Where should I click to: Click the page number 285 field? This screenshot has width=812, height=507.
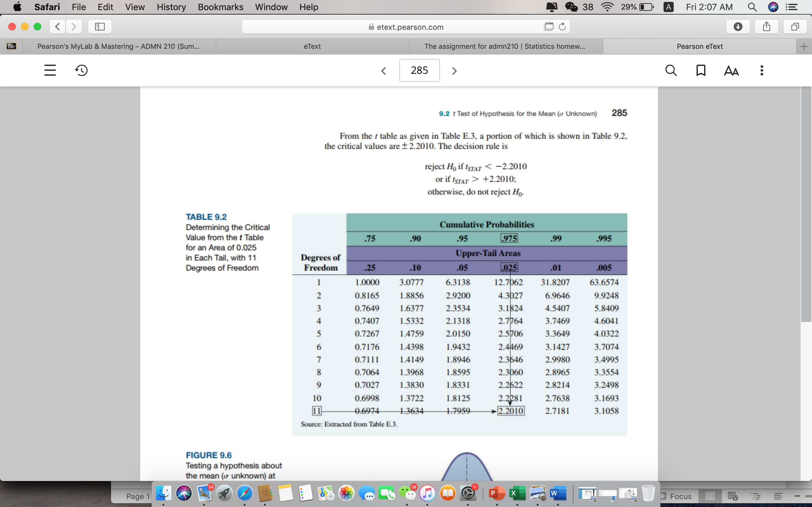[x=419, y=70]
